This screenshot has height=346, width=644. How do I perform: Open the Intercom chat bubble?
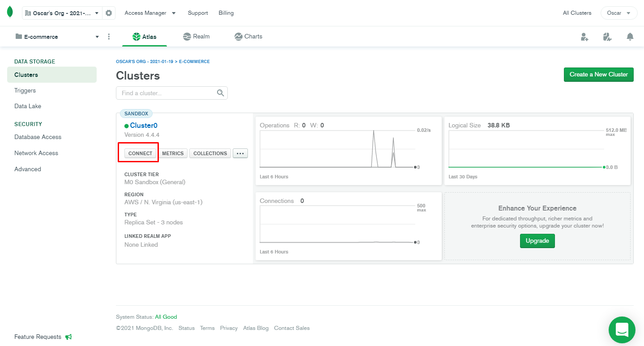[622, 330]
